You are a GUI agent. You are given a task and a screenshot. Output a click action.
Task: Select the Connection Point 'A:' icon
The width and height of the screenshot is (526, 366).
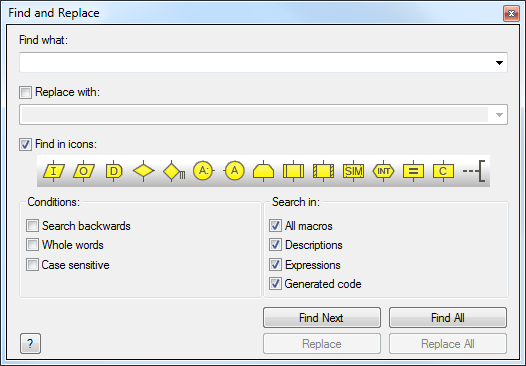point(204,171)
